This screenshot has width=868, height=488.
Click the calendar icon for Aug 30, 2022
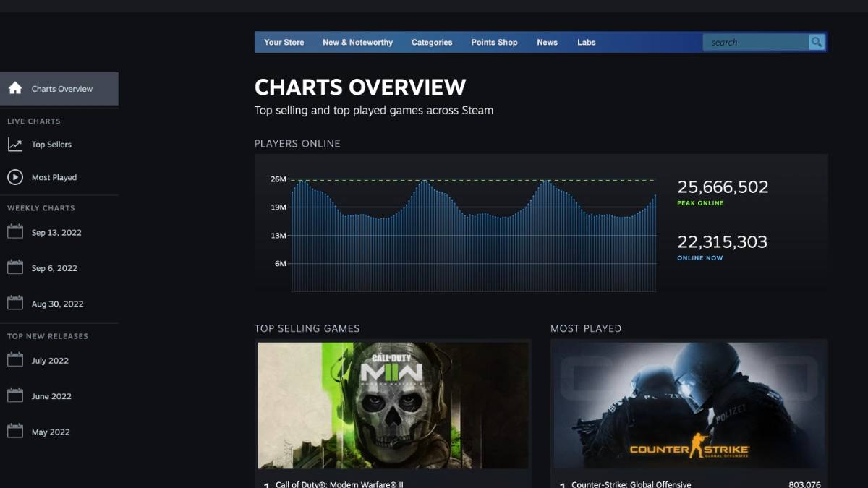point(15,303)
